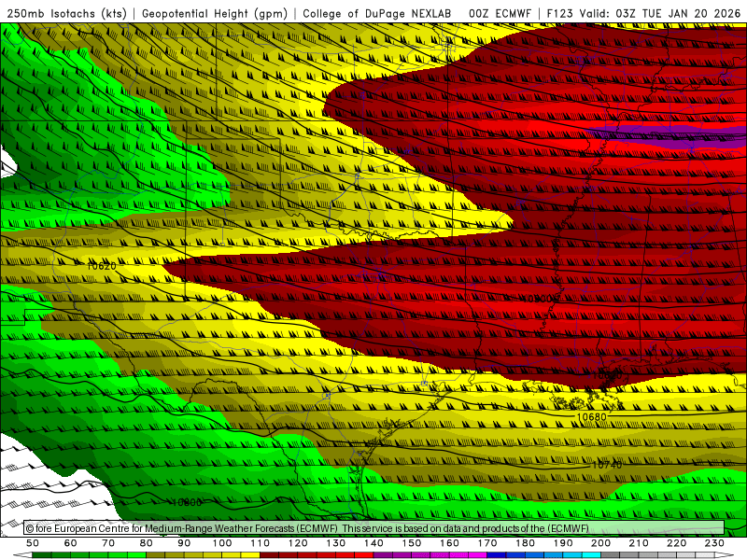
Task: Click the 150 knots color bar label
Action: 412,543
